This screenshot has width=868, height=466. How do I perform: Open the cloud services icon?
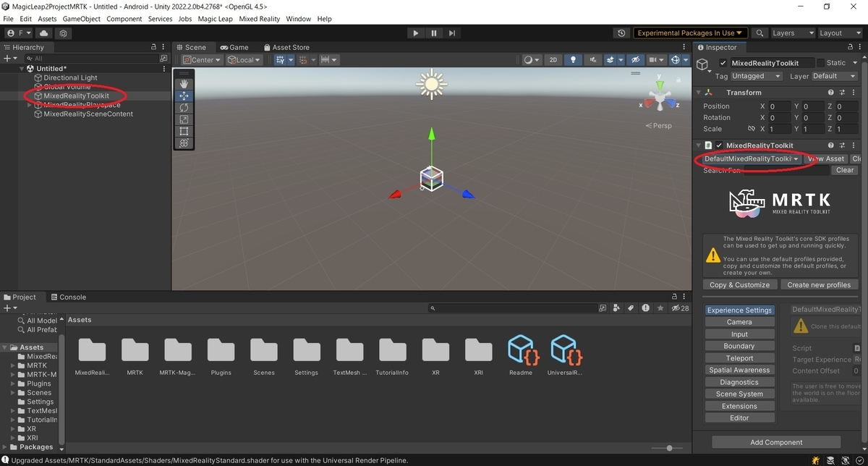tap(44, 33)
